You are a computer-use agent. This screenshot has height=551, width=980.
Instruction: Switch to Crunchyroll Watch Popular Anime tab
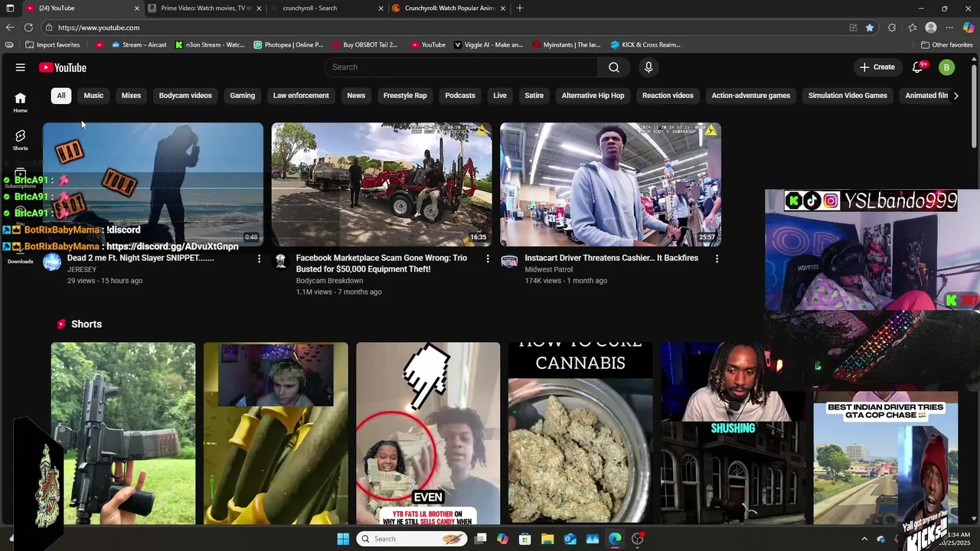tap(448, 8)
